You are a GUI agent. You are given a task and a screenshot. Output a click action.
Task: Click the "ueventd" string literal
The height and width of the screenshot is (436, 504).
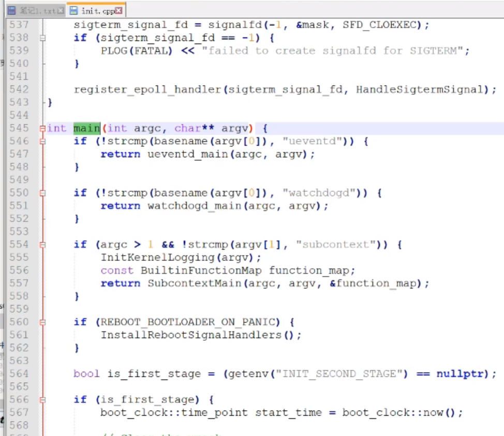tap(312, 141)
